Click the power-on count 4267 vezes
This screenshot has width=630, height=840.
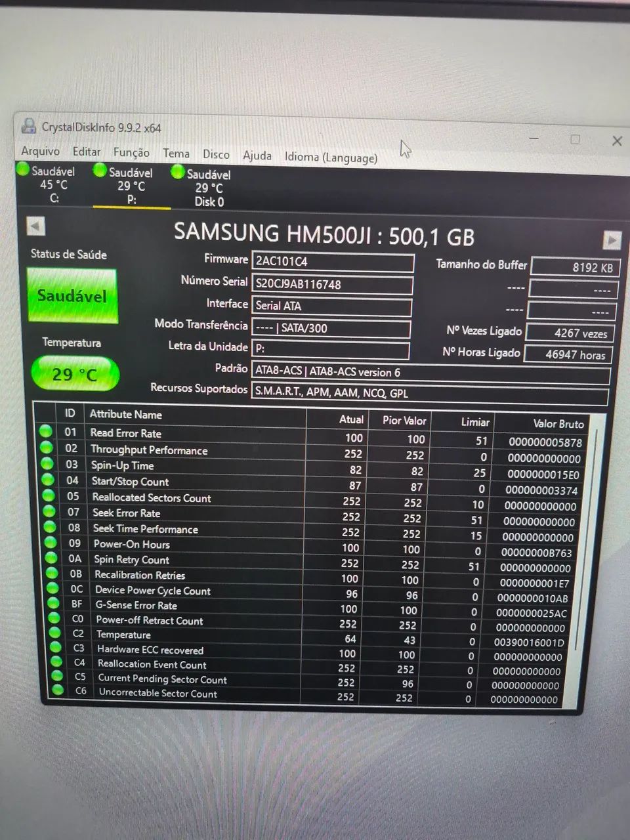[570, 333]
